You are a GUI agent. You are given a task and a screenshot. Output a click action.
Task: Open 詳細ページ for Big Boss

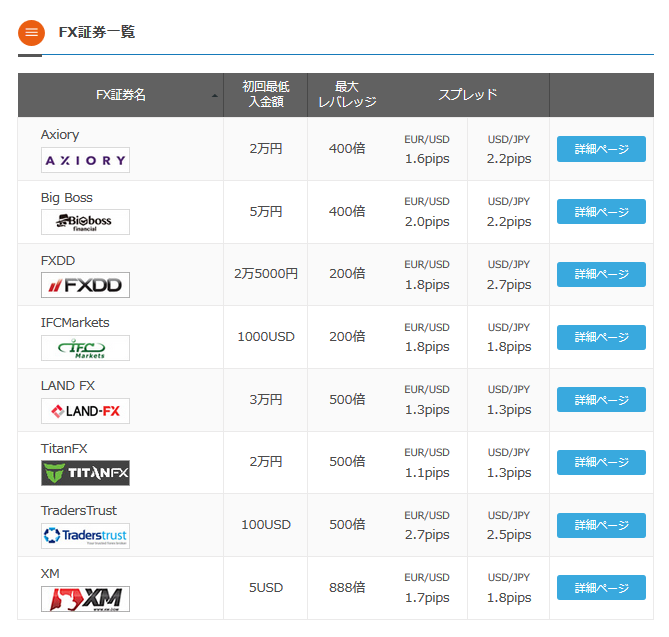coord(601,212)
